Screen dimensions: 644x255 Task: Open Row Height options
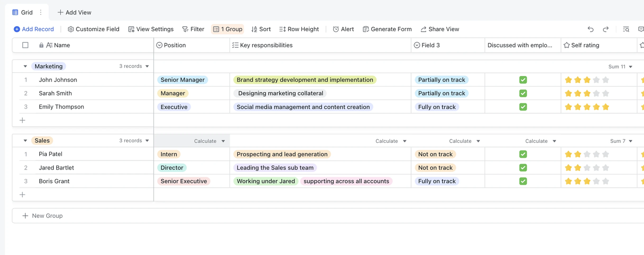point(299,29)
